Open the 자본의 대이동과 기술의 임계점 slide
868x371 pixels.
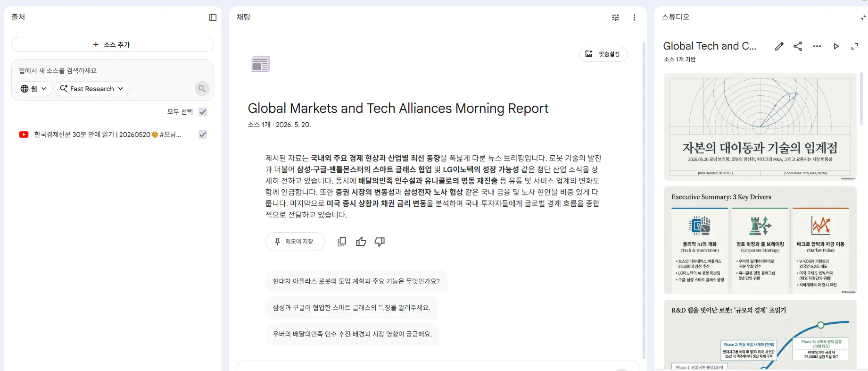[760, 126]
